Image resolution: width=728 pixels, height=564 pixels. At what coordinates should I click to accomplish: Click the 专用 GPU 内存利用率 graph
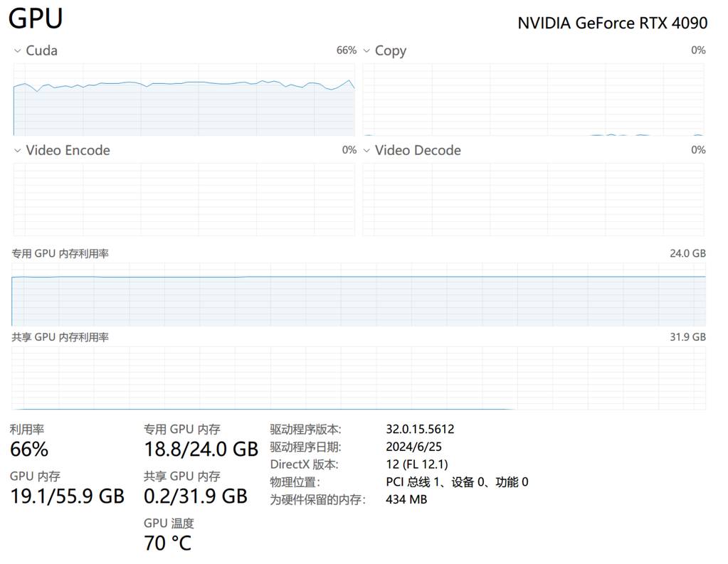coord(359,294)
